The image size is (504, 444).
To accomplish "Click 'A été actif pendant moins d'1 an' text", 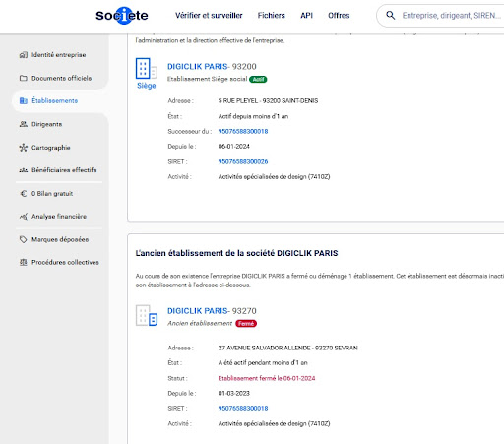I will (263, 362).
